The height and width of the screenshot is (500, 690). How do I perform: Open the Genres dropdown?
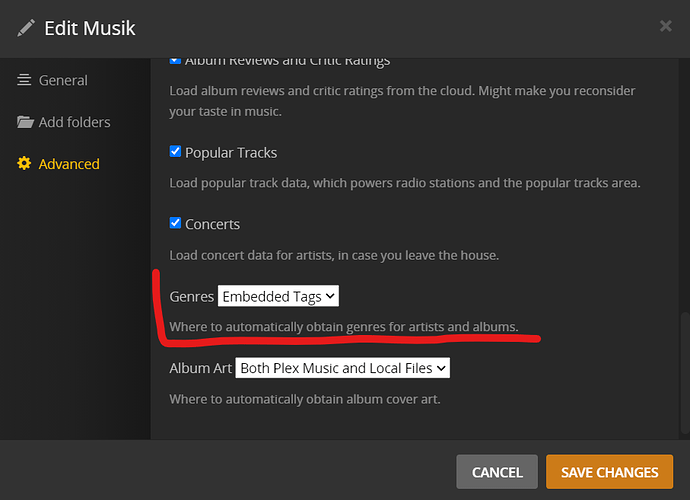click(x=279, y=296)
